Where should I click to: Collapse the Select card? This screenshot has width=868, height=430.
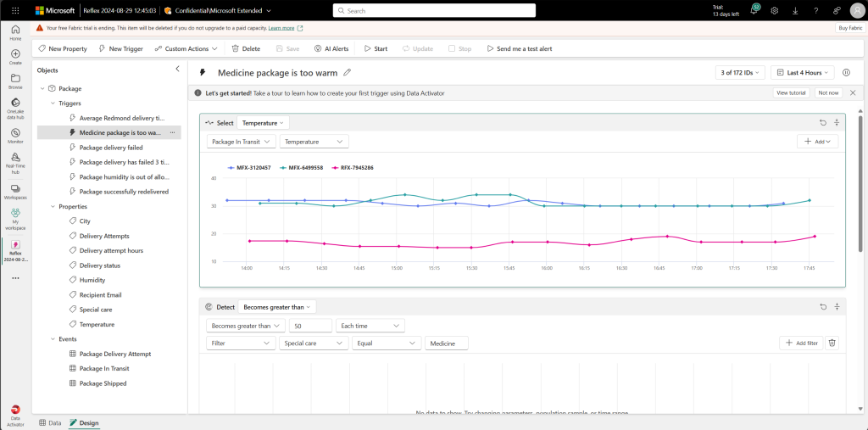click(837, 123)
